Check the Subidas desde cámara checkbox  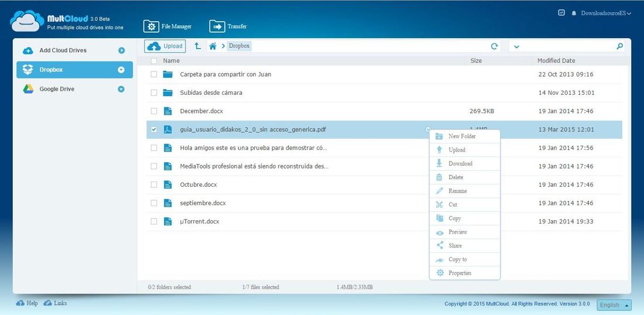[153, 93]
